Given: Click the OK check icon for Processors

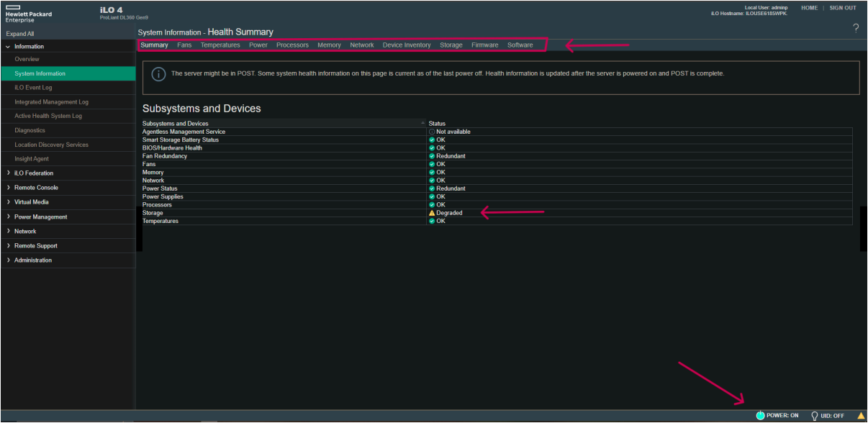Looking at the screenshot, I should click(x=432, y=205).
